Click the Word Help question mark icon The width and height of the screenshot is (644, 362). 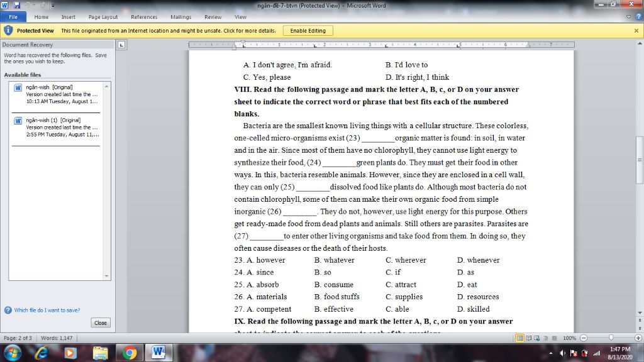[638, 17]
